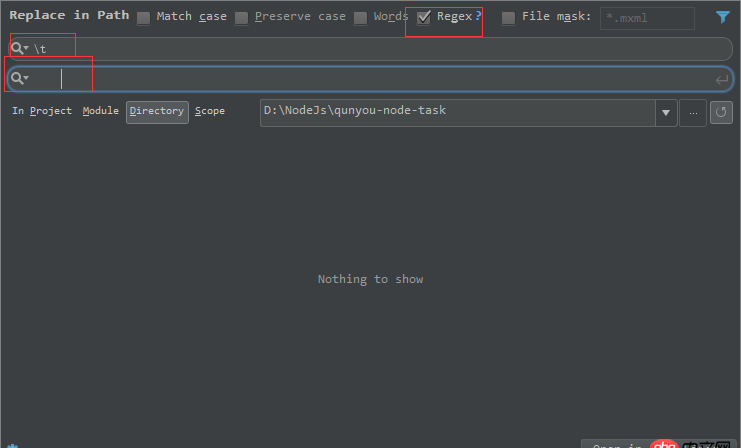Click the Regex help question mark
This screenshot has height=448, width=741.
click(478, 16)
